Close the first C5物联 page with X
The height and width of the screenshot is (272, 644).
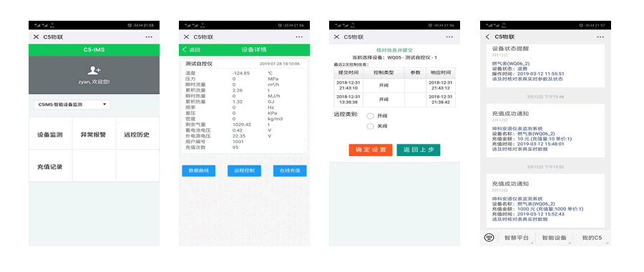click(x=36, y=37)
